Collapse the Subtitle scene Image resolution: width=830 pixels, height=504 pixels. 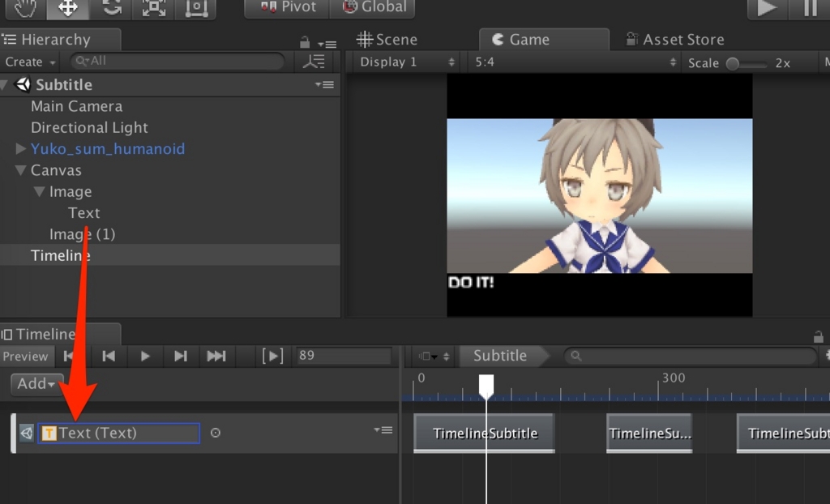4,85
